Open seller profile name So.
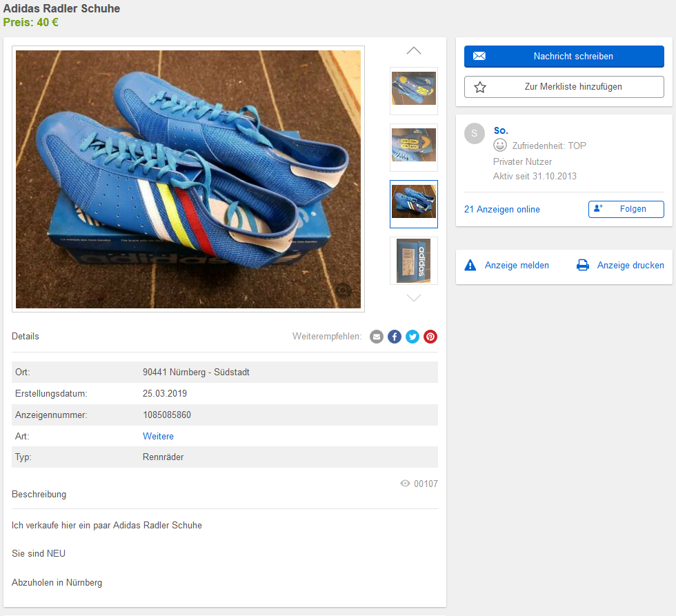Image resolution: width=676 pixels, height=616 pixels. click(501, 130)
